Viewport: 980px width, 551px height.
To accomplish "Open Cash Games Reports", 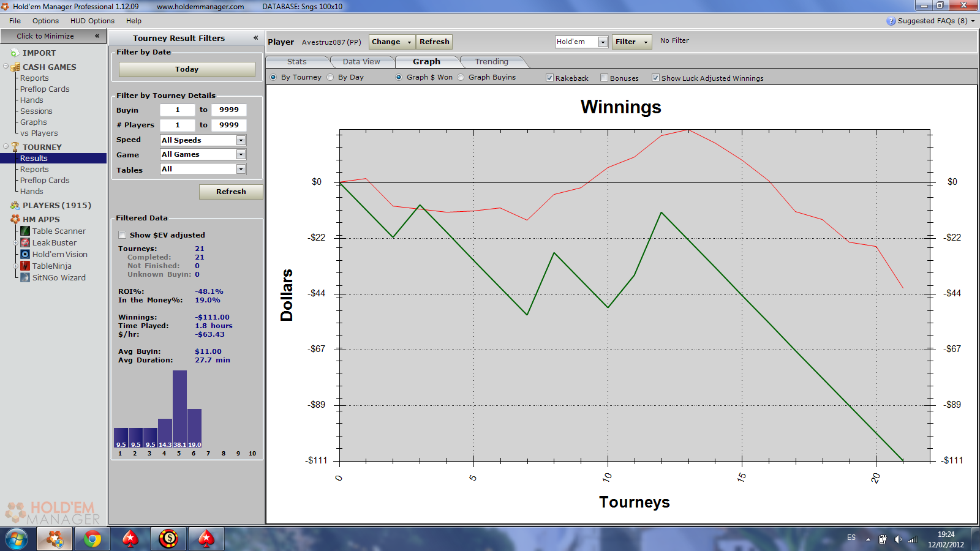I will (34, 78).
